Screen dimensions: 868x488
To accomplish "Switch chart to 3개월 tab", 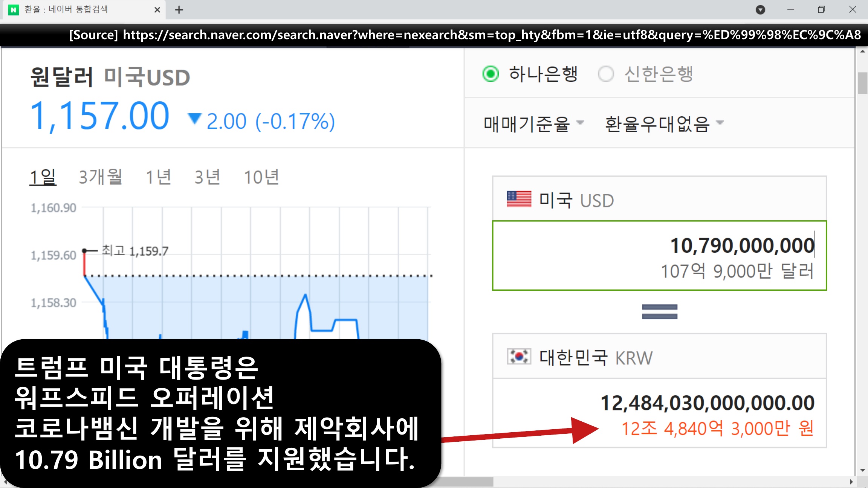I will tap(100, 177).
